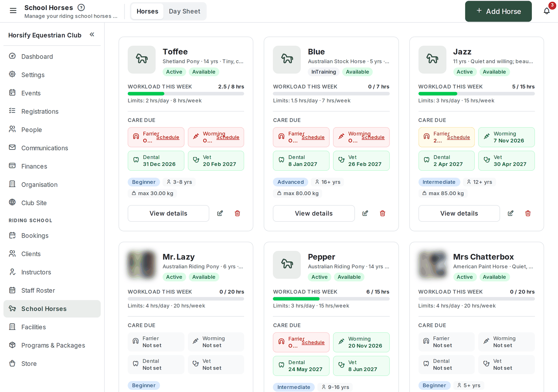Open the Store page via sidebar icon
This screenshot has height=392, width=558.
click(12, 363)
